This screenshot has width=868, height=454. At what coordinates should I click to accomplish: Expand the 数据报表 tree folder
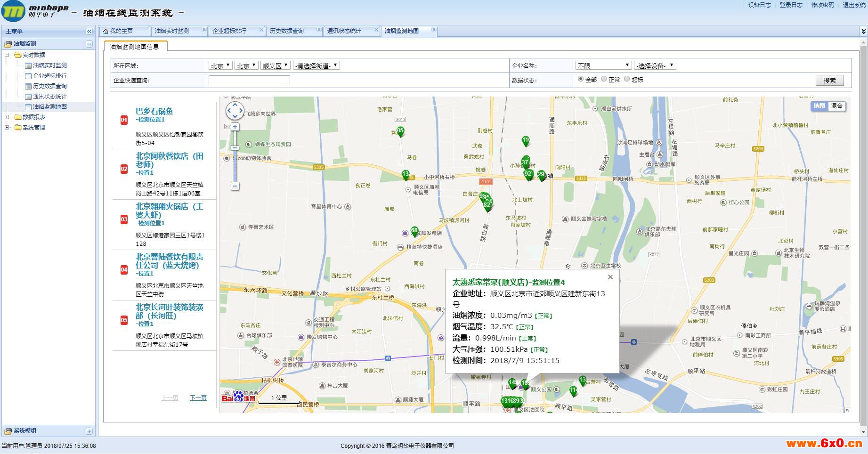pos(7,117)
